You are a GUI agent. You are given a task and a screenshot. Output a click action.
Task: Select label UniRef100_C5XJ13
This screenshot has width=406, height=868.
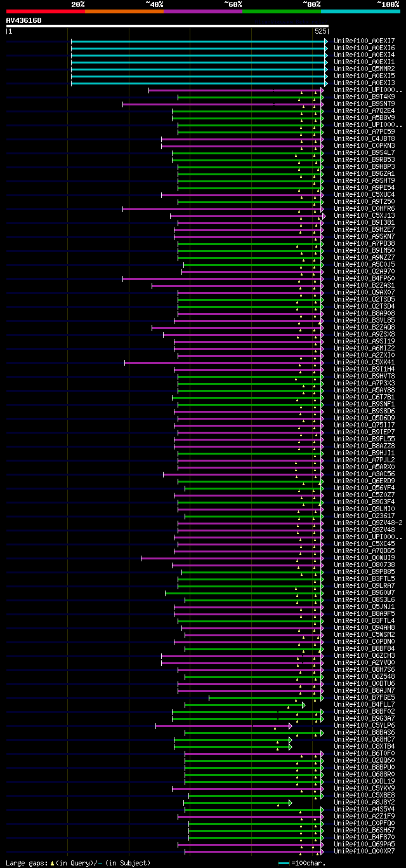(x=364, y=215)
